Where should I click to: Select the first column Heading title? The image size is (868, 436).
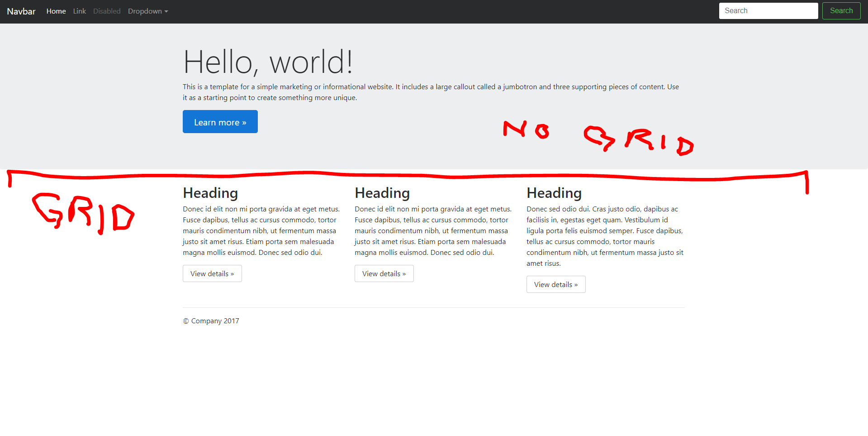pyautogui.click(x=210, y=193)
